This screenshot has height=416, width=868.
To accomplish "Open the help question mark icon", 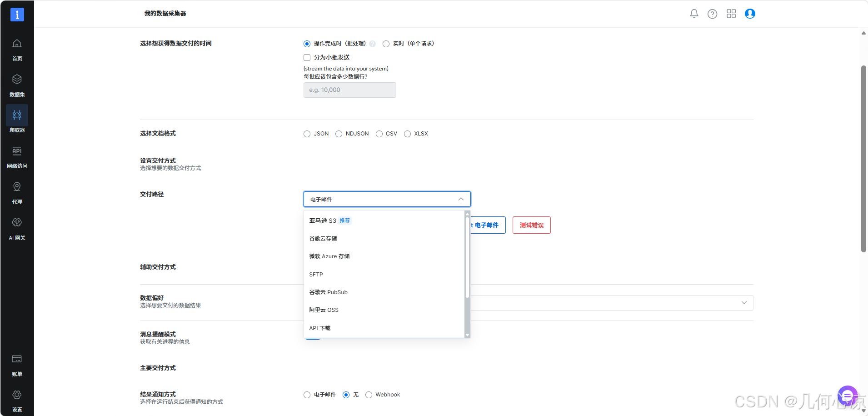I will click(x=713, y=14).
